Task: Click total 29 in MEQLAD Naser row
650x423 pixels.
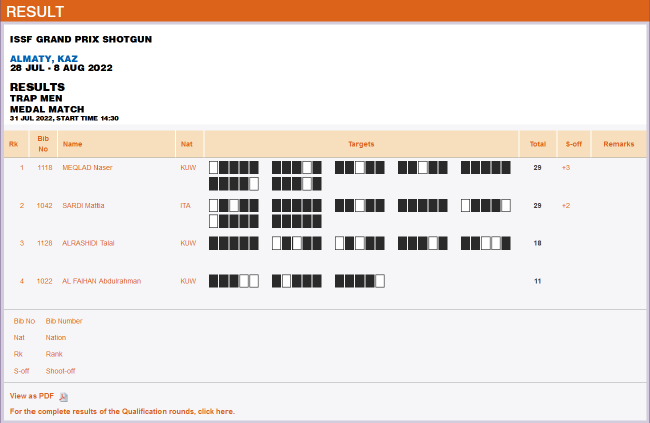Action: pyautogui.click(x=537, y=168)
